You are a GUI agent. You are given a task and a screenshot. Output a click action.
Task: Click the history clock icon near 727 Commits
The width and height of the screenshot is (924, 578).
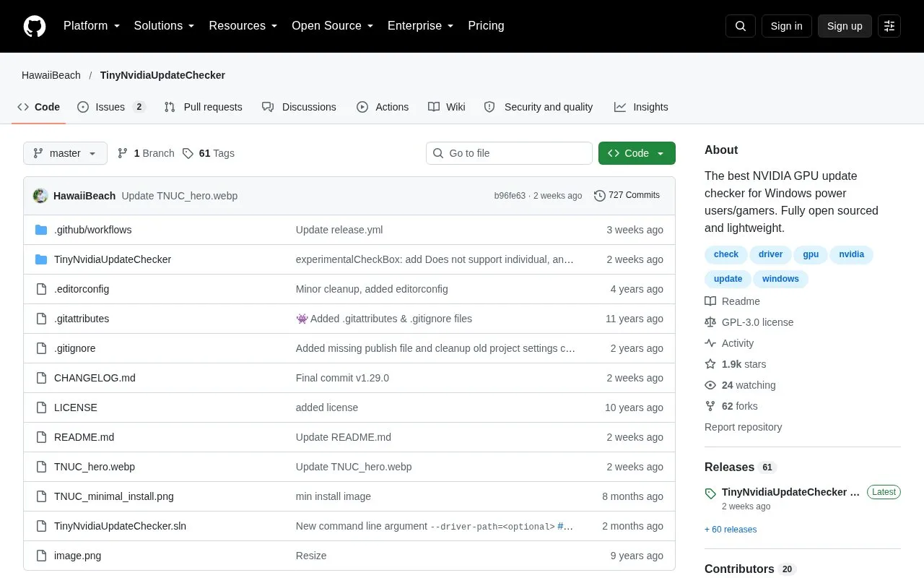tap(600, 195)
